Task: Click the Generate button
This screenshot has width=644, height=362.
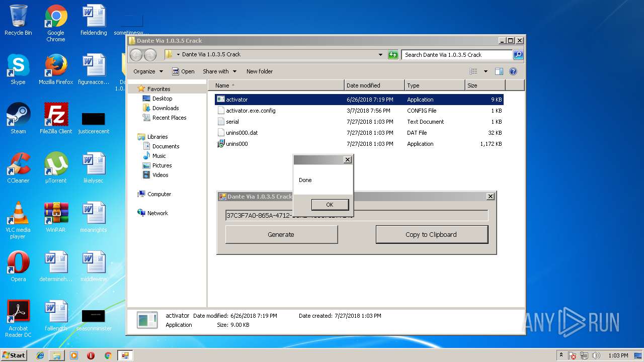Action: [x=281, y=234]
